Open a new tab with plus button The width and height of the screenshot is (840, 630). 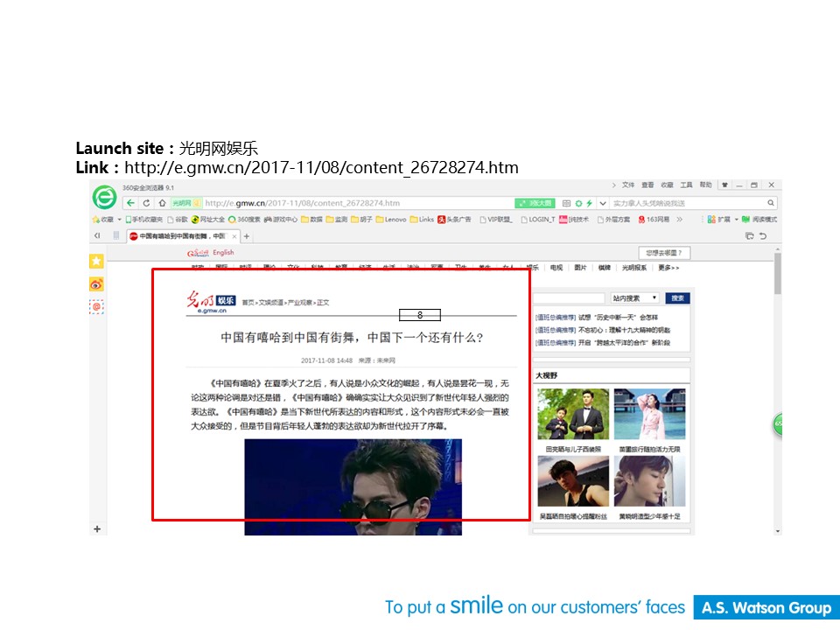[247, 236]
